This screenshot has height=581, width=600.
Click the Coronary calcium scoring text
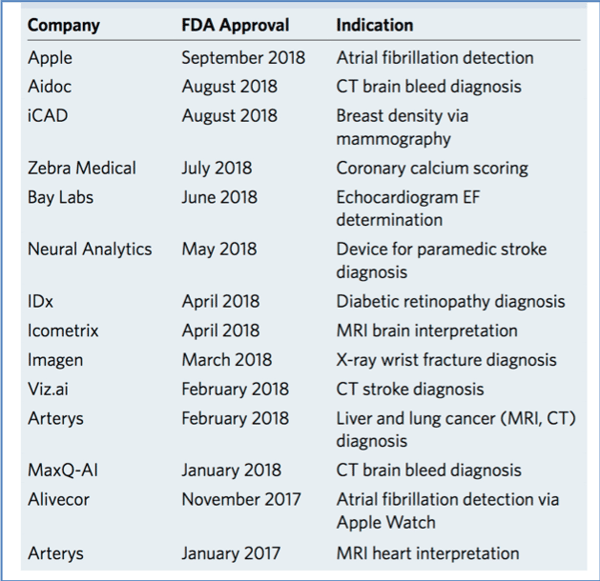coord(432,168)
